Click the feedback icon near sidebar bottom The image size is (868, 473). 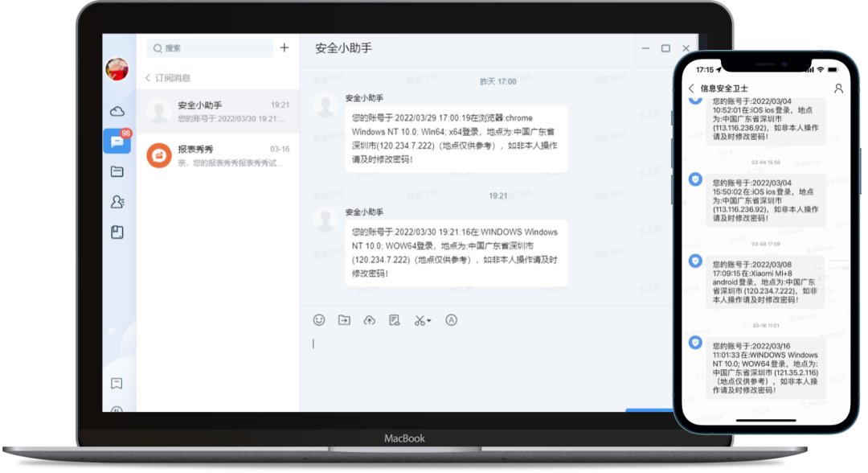(117, 383)
